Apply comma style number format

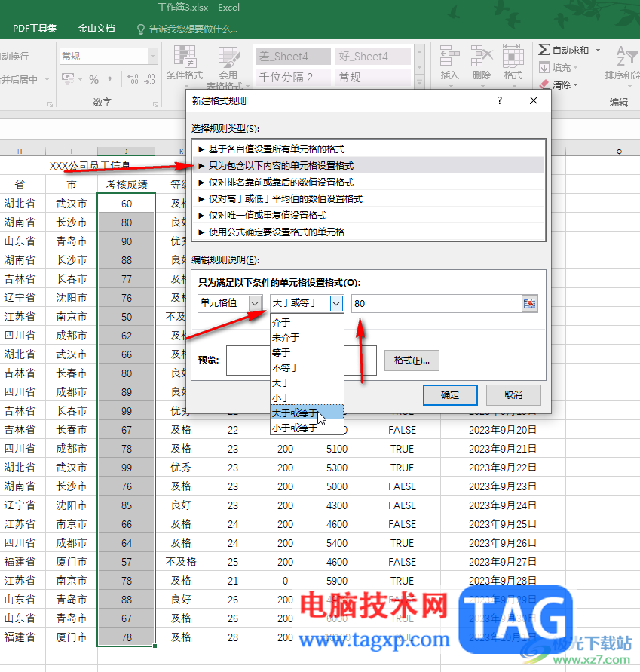(110, 79)
